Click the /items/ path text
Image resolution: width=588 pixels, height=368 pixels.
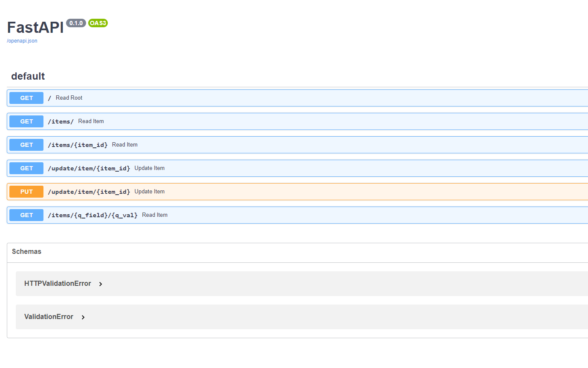(x=61, y=121)
